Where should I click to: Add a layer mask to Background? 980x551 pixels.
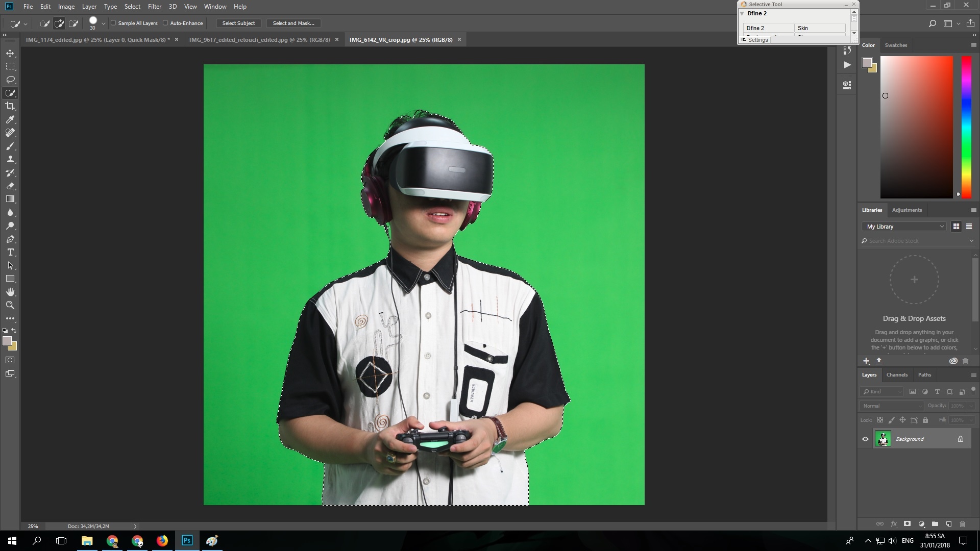coord(908,524)
